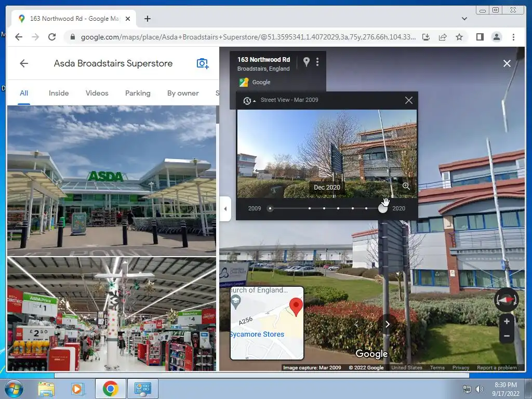Screen dimensions: 532x399
Task: Open the Chrome profile avatar
Action: point(496,37)
